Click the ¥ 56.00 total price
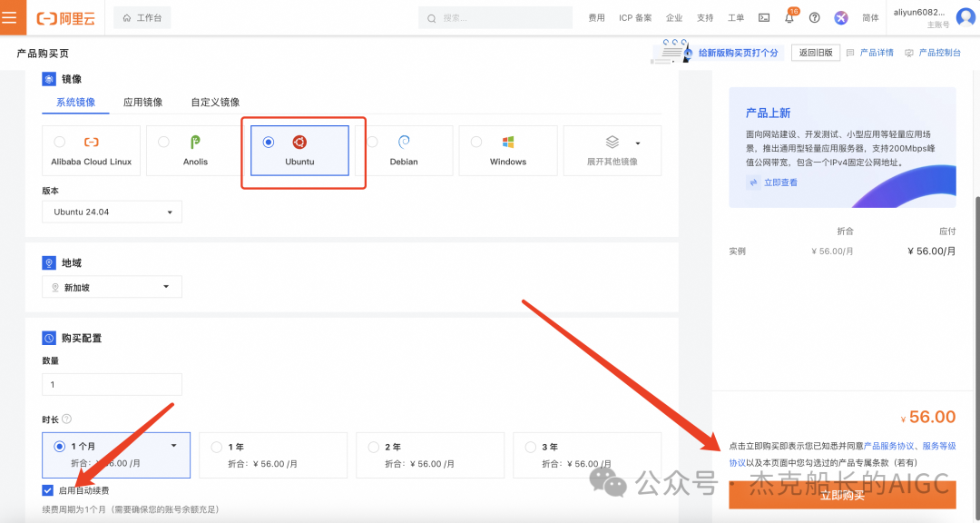The image size is (980, 523). coord(928,418)
